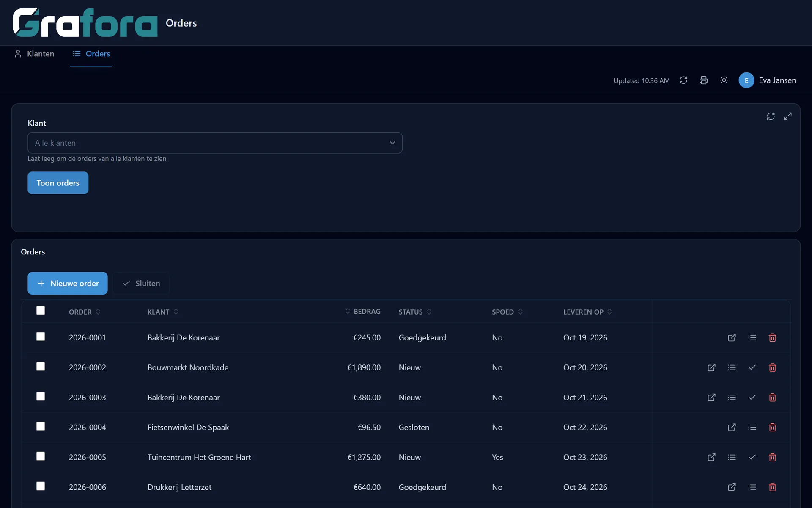Sort the table by the STATUS column
This screenshot has width=812, height=508.
point(415,312)
